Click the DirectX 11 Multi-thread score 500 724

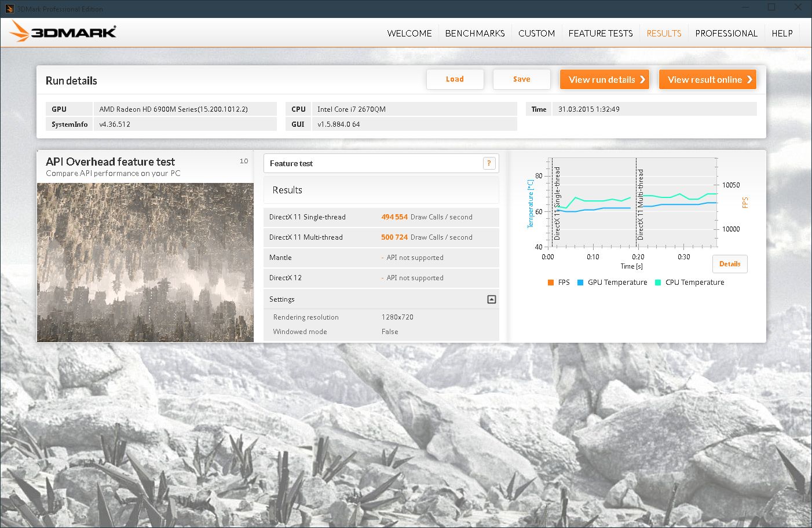tap(394, 237)
